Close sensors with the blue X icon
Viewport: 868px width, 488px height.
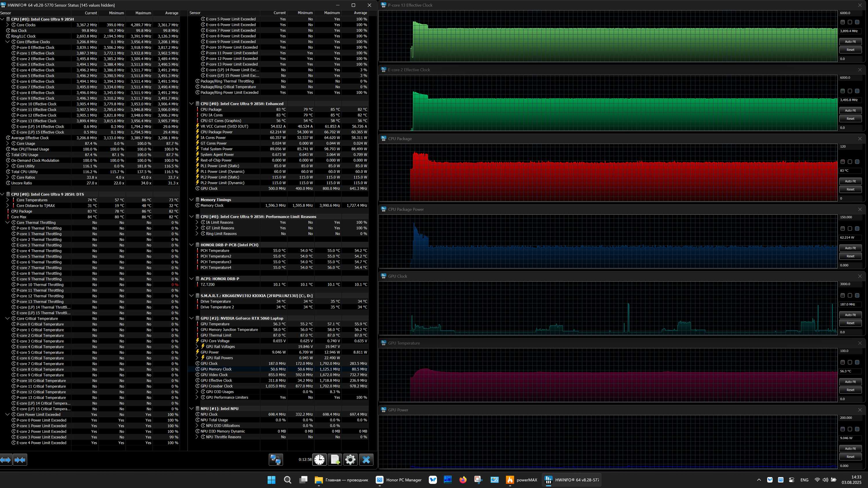pos(366,459)
